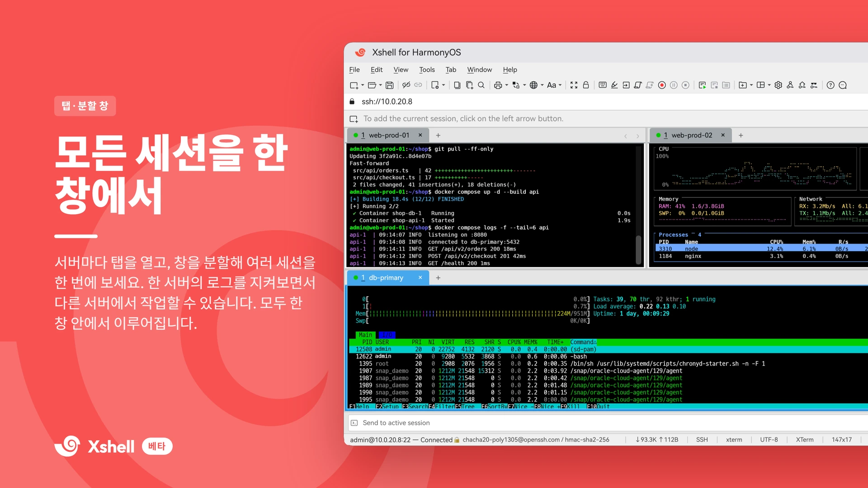This screenshot has height=488, width=868.
Task: Close the db-primary tab
Action: (420, 277)
